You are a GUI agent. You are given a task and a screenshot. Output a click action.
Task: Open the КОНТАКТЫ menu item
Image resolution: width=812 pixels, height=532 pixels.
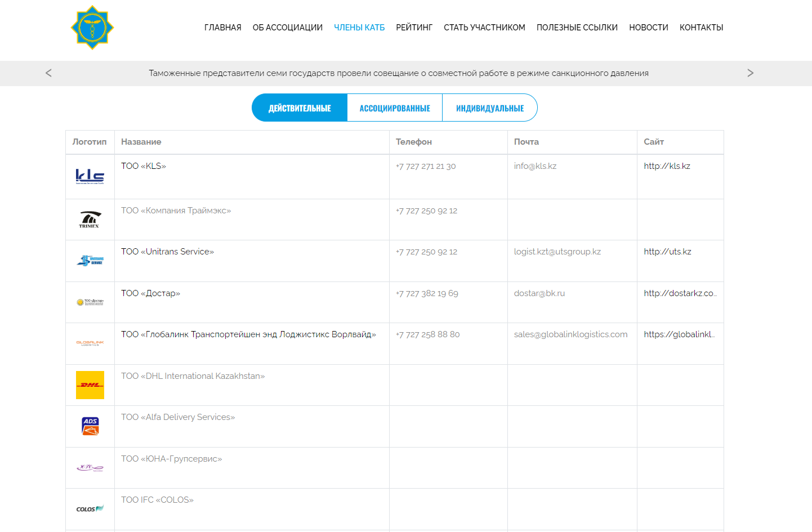click(702, 28)
